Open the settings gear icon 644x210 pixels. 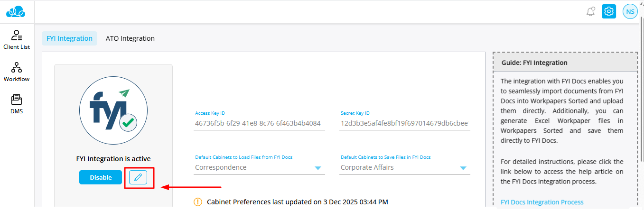click(609, 12)
